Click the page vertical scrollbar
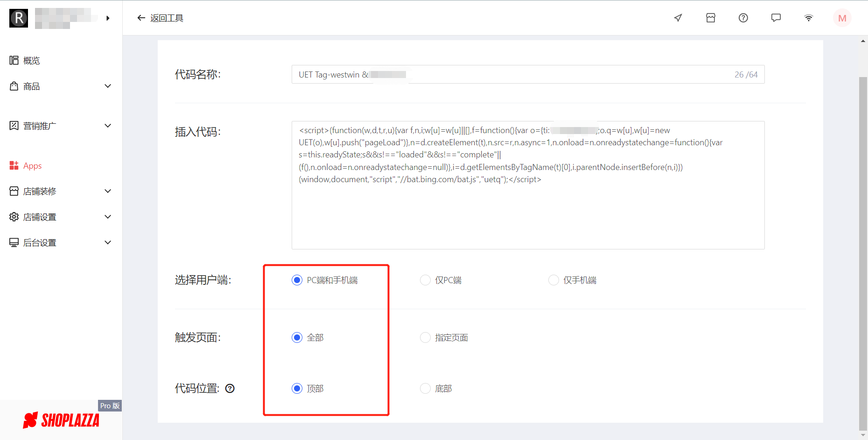Screen dimensions: 868x440 coord(863,253)
